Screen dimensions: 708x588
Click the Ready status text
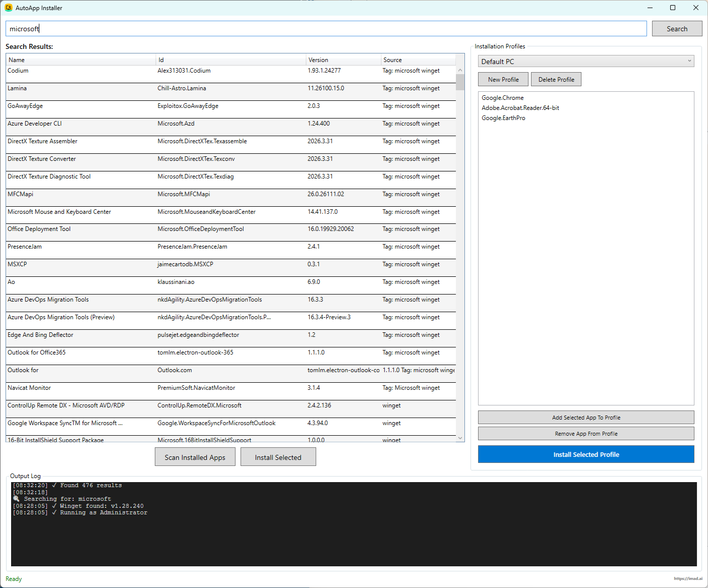click(14, 579)
